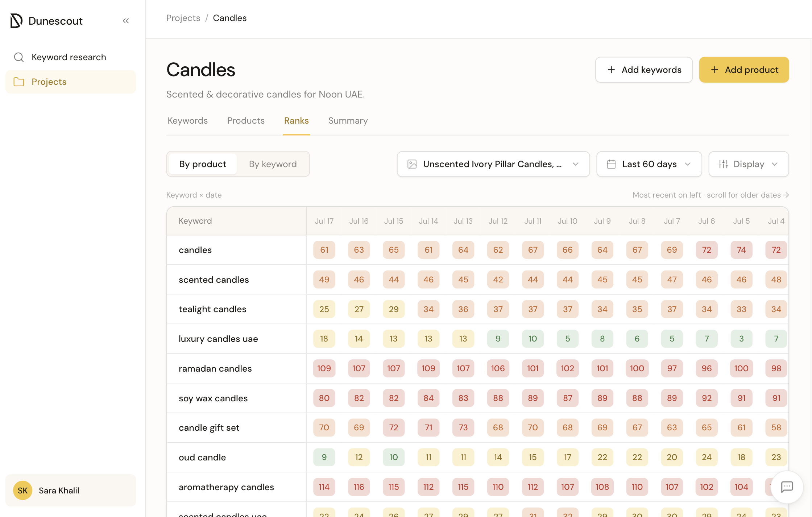Switch view to By keyword

[273, 164]
